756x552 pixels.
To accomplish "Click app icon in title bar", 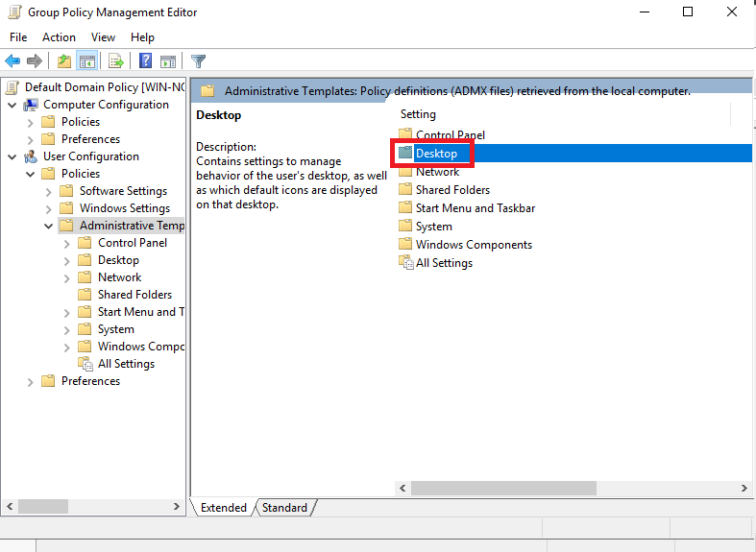I will (15, 12).
